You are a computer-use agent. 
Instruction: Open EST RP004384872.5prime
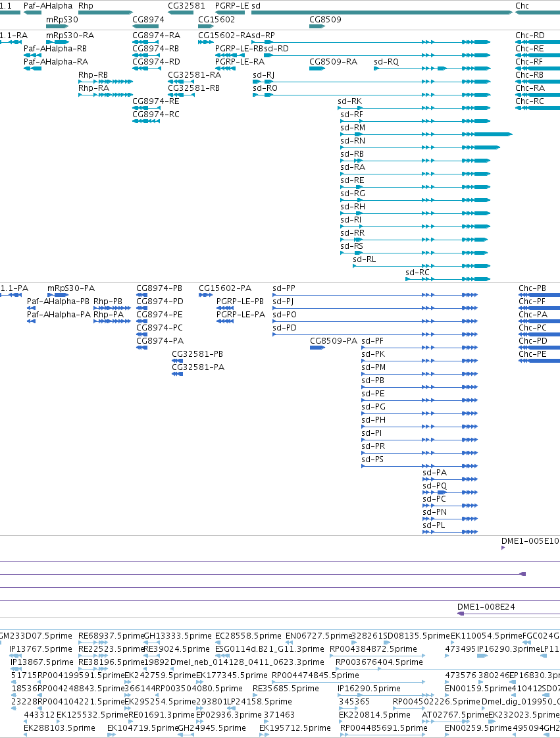[373, 649]
